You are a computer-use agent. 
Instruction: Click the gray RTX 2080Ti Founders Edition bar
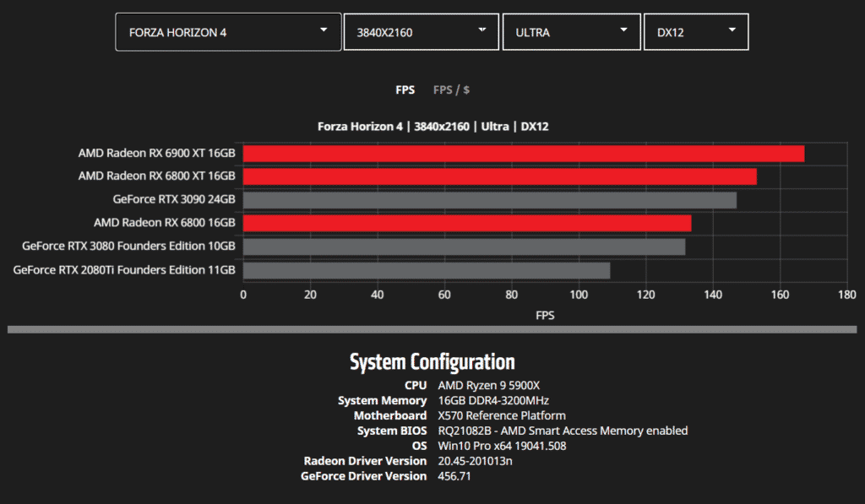427,270
